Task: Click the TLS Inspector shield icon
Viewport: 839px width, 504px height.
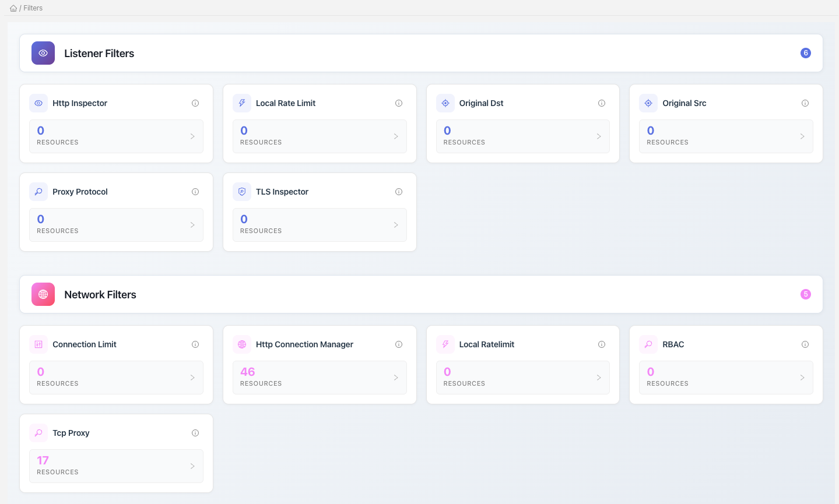Action: [242, 192]
